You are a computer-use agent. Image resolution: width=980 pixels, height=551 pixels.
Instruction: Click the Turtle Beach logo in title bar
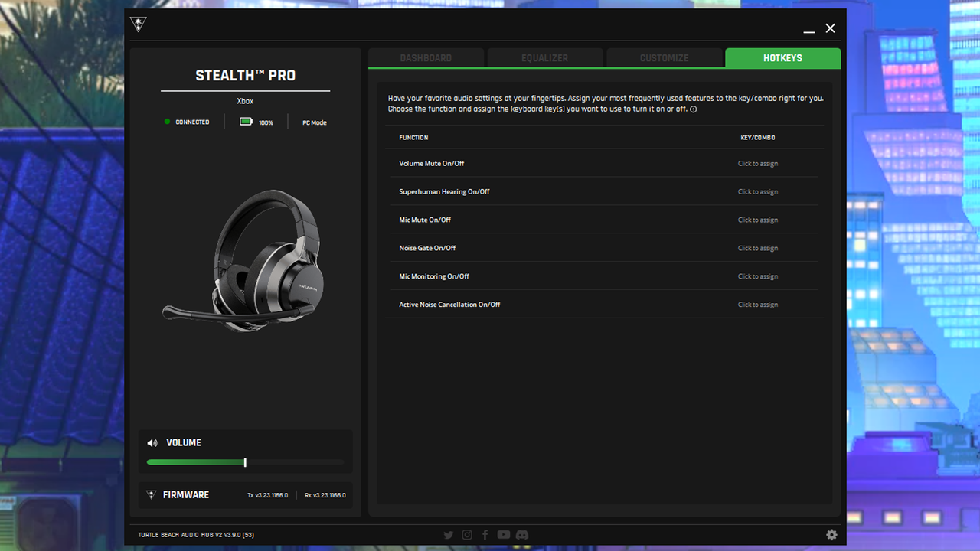[139, 24]
